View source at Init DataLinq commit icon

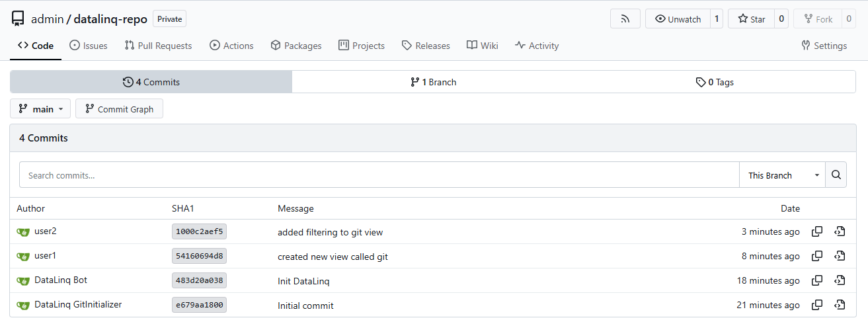[x=840, y=280]
